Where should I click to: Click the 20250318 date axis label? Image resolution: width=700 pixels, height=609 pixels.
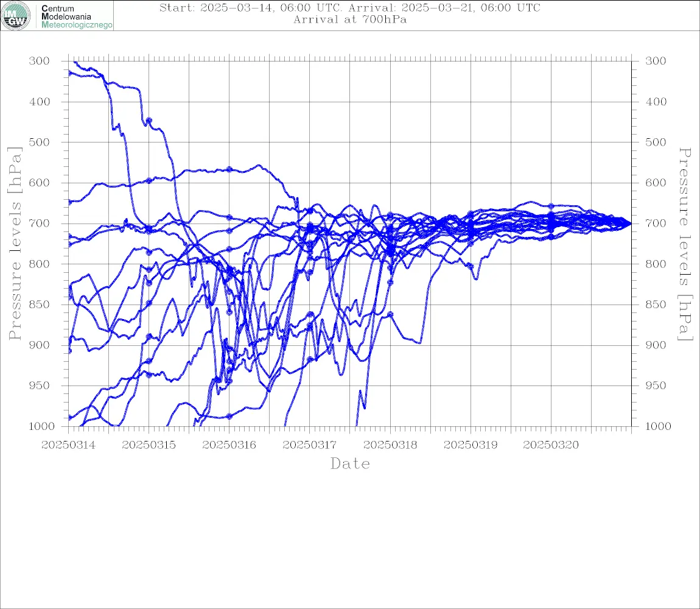tap(390, 445)
